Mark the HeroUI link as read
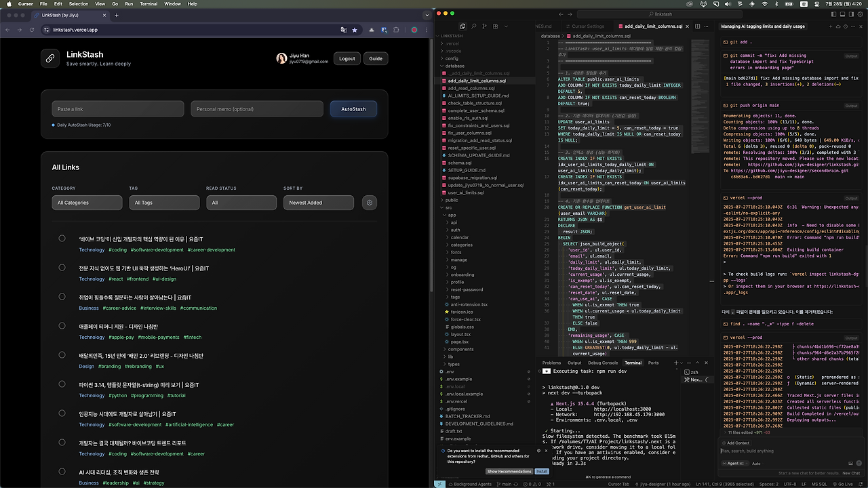Image resolution: width=868 pixels, height=488 pixels. point(62,268)
